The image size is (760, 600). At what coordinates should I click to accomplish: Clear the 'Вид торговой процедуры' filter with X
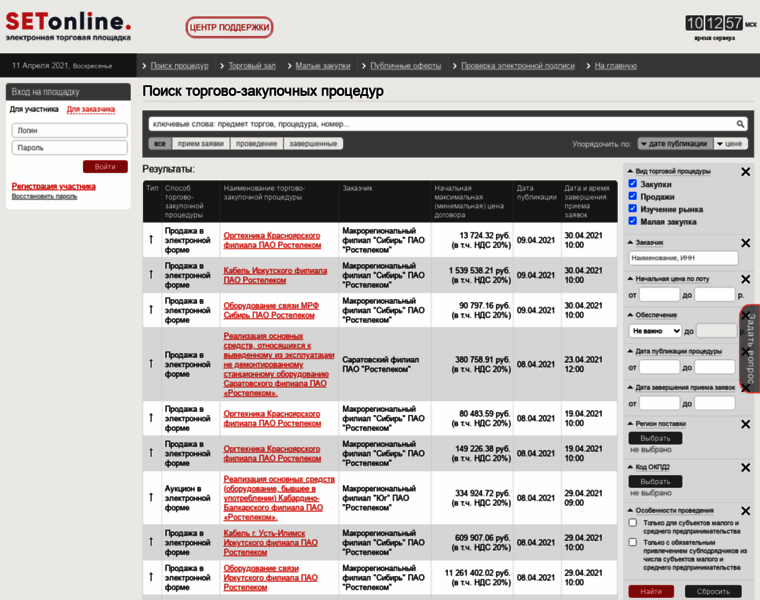coord(745,172)
